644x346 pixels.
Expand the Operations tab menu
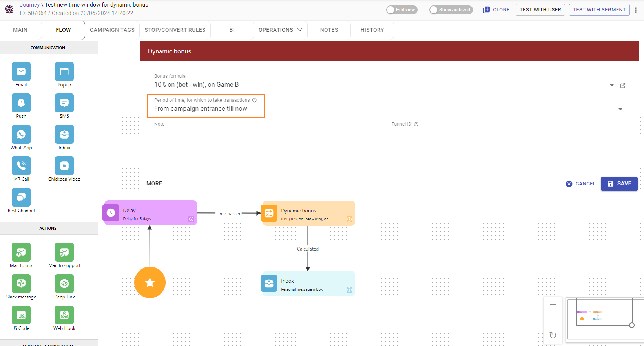pos(280,30)
